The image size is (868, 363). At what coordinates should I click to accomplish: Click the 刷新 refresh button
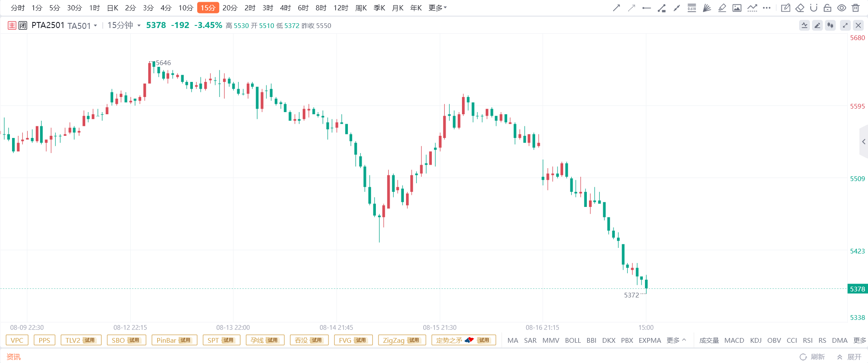tap(812, 357)
